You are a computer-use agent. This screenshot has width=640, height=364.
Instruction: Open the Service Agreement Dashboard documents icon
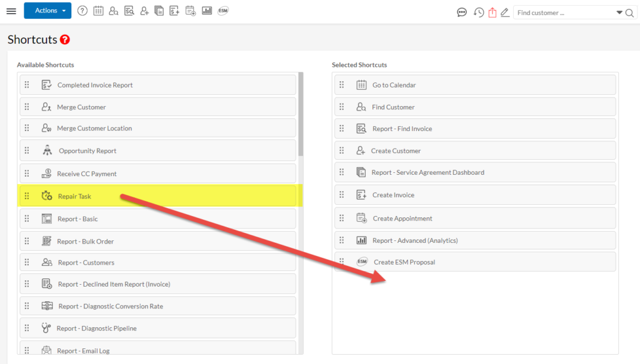(x=159, y=10)
